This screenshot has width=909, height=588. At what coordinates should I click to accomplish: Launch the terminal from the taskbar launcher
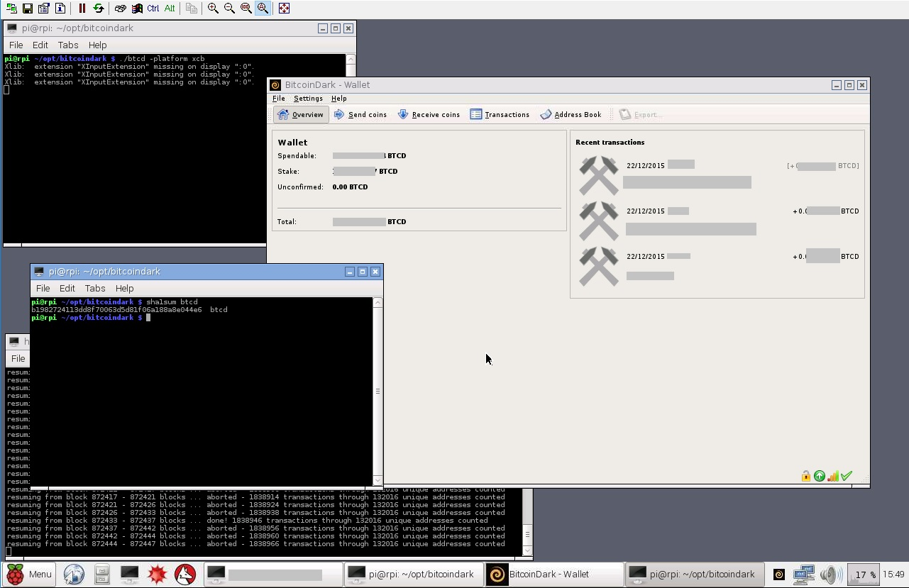(129, 575)
